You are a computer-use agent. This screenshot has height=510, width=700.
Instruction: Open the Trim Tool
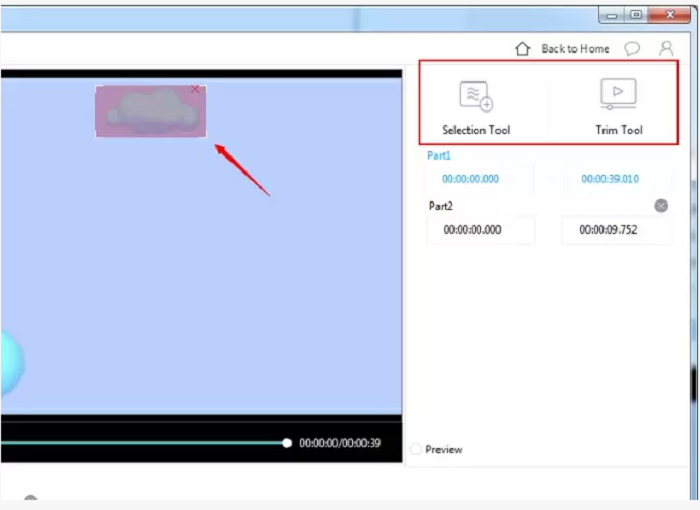[x=618, y=107]
